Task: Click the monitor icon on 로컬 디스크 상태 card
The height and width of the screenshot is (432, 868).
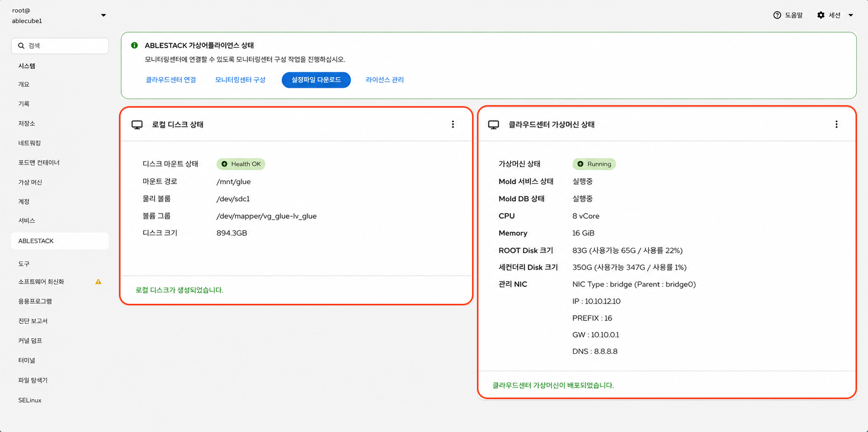Action: pyautogui.click(x=137, y=124)
